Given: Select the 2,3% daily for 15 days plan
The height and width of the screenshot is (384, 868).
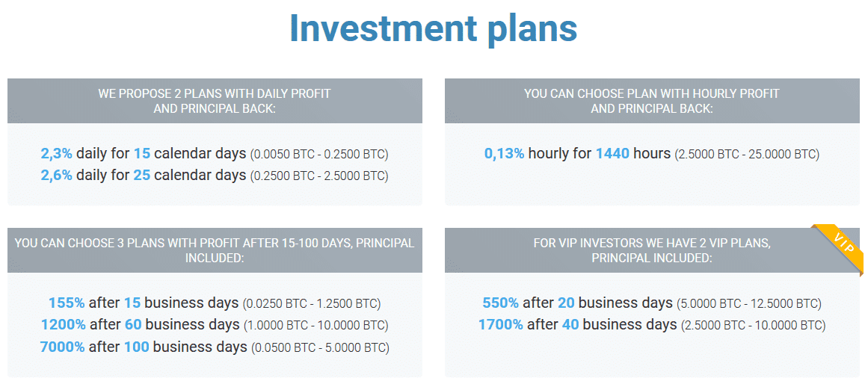Looking at the screenshot, I should (x=144, y=154).
